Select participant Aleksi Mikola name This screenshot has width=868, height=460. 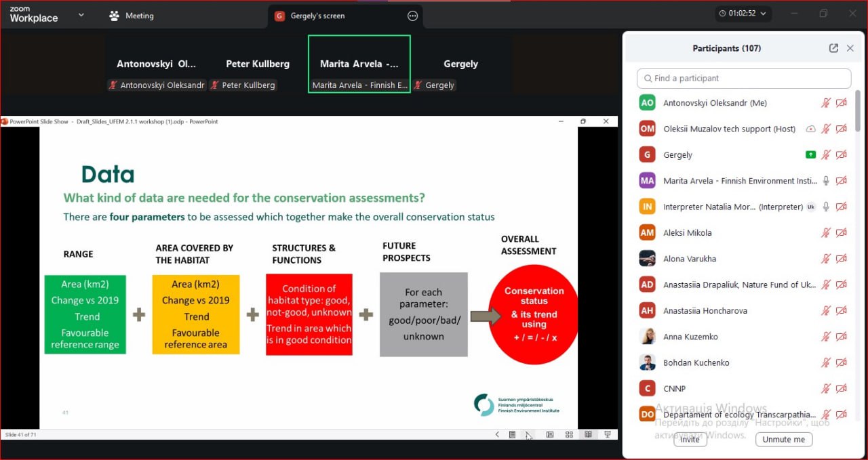click(687, 233)
